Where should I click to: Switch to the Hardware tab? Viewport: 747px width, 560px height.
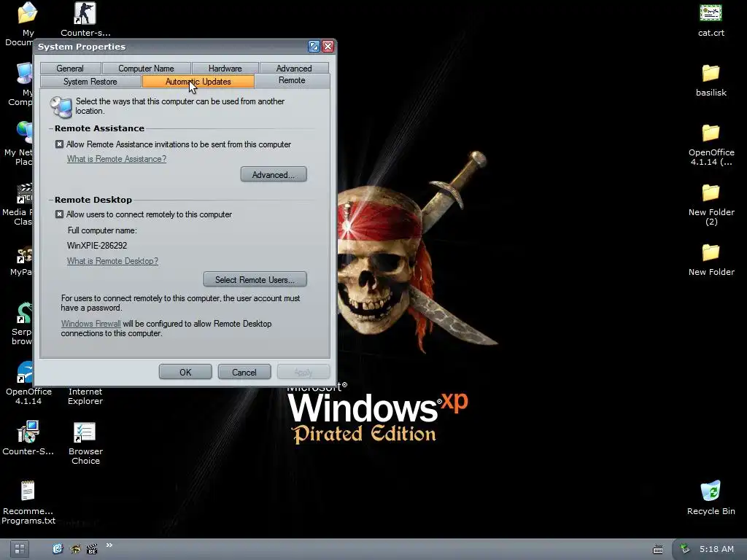225,68
